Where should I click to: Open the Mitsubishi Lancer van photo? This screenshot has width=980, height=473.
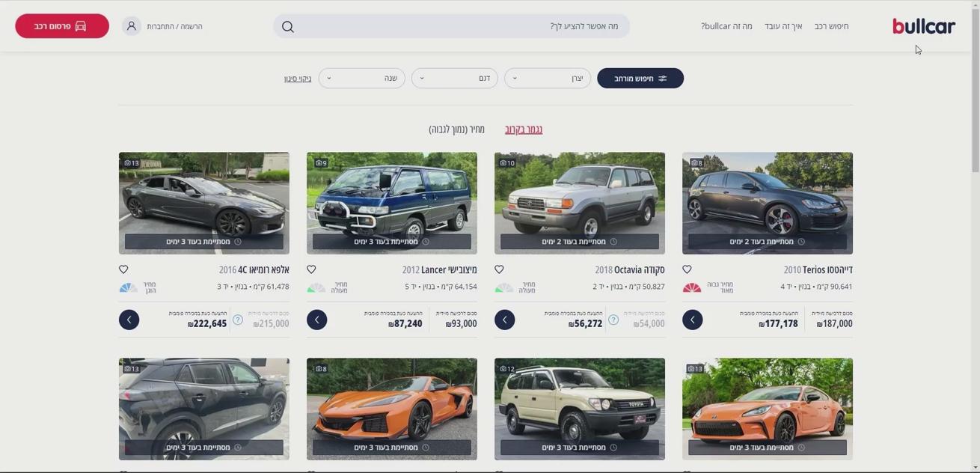click(392, 203)
